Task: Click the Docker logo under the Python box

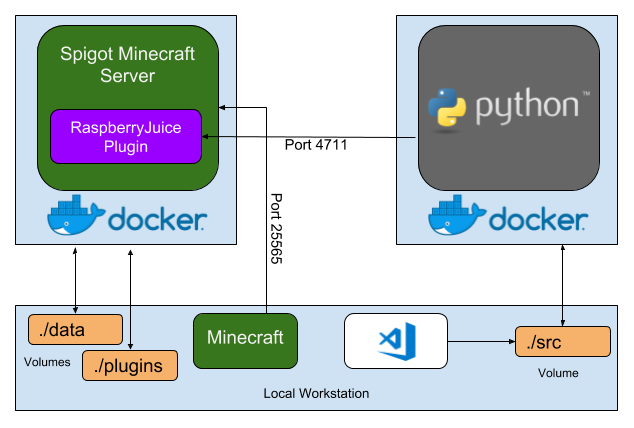Action: coord(508,216)
